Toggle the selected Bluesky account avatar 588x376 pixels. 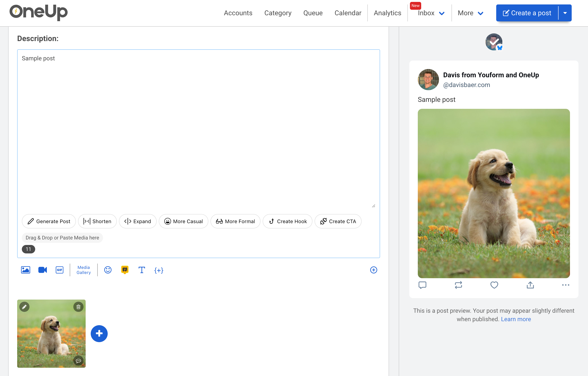494,42
